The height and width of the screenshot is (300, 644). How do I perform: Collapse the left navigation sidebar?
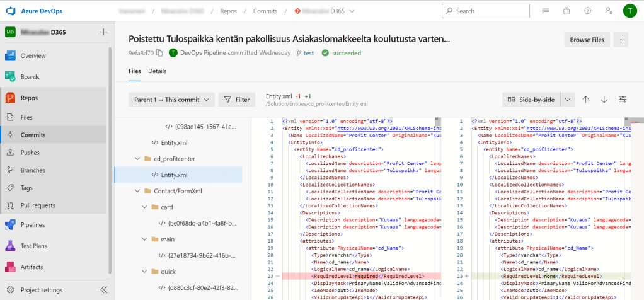point(104,290)
